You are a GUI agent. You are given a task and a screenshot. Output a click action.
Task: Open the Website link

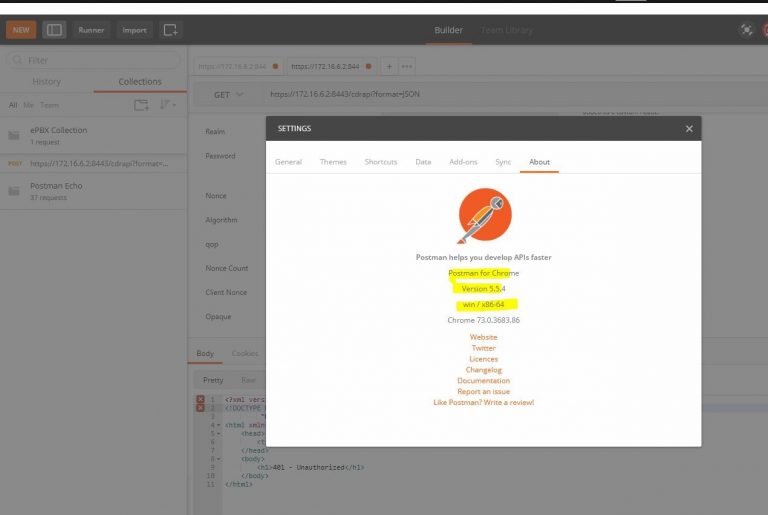(483, 337)
